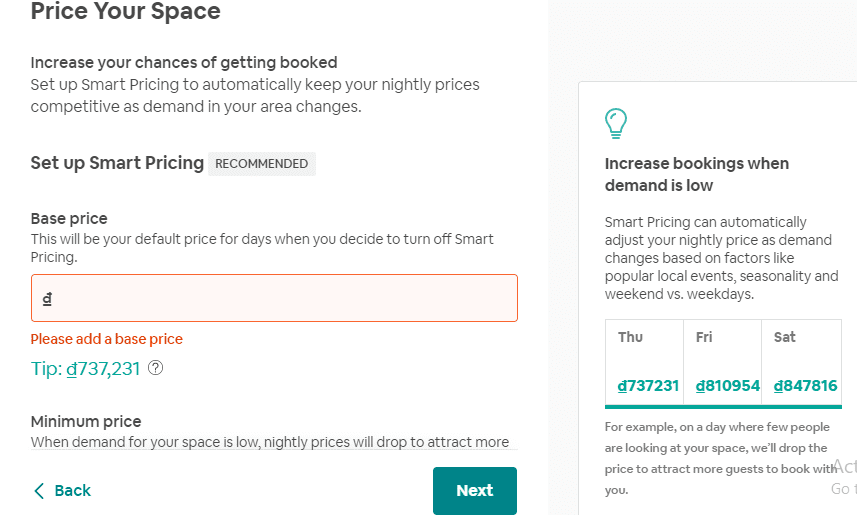This screenshot has height=515, width=857.
Task: Focus the Base price input field
Action: coord(274,298)
